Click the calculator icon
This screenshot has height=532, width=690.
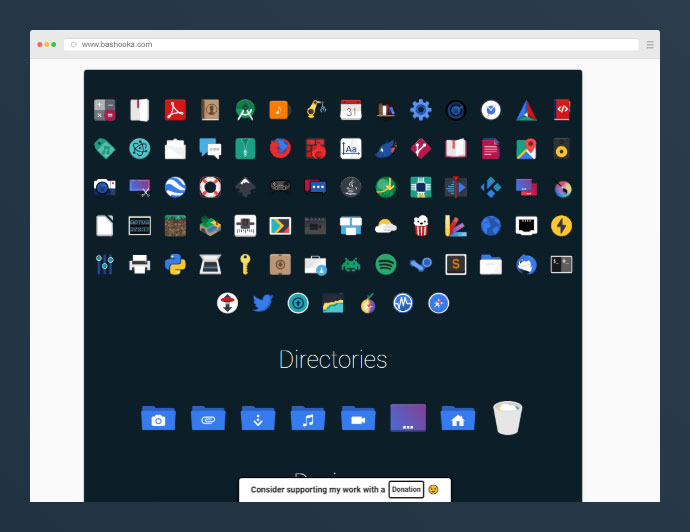105,110
